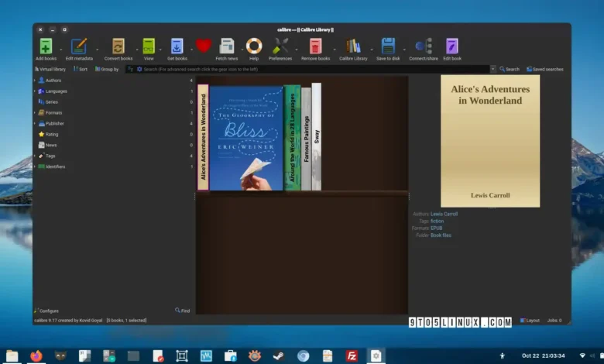Click into the library search field
Image resolution: width=604 pixels, height=364 pixels.
coord(316,70)
